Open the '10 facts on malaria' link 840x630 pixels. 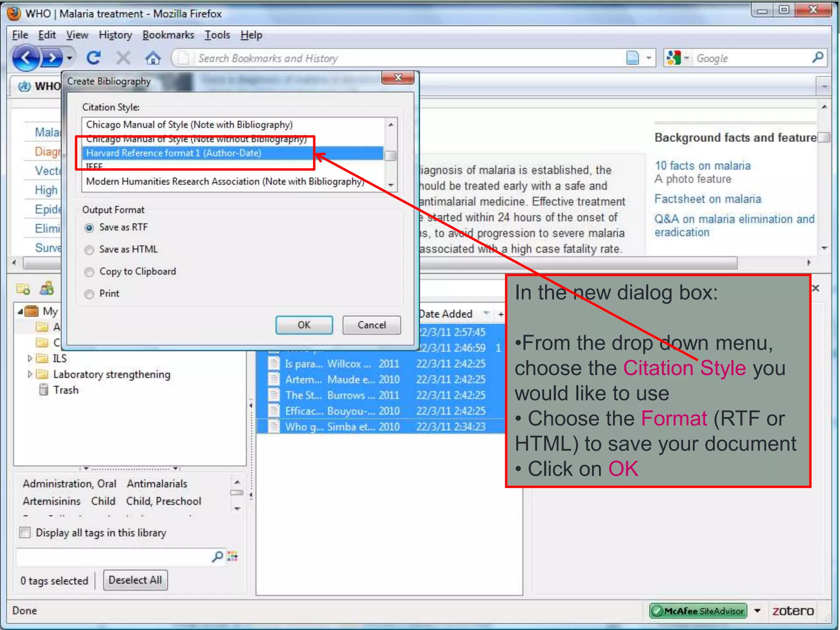(703, 166)
